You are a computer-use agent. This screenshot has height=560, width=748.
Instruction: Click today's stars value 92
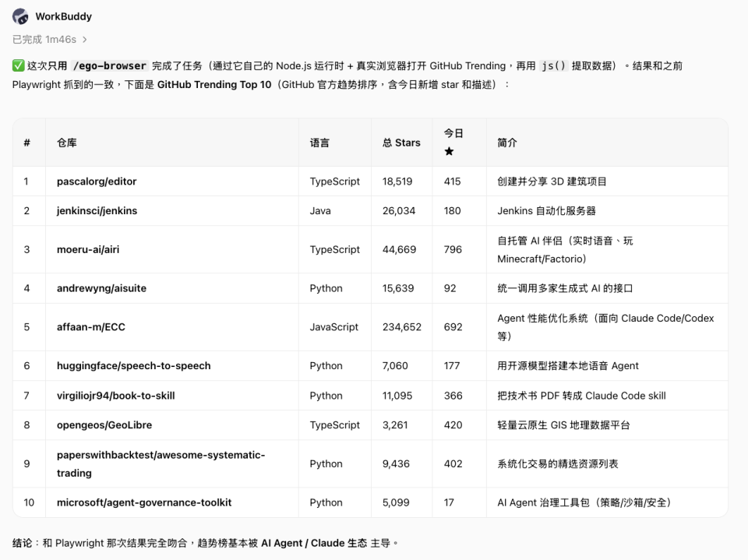[x=450, y=288]
